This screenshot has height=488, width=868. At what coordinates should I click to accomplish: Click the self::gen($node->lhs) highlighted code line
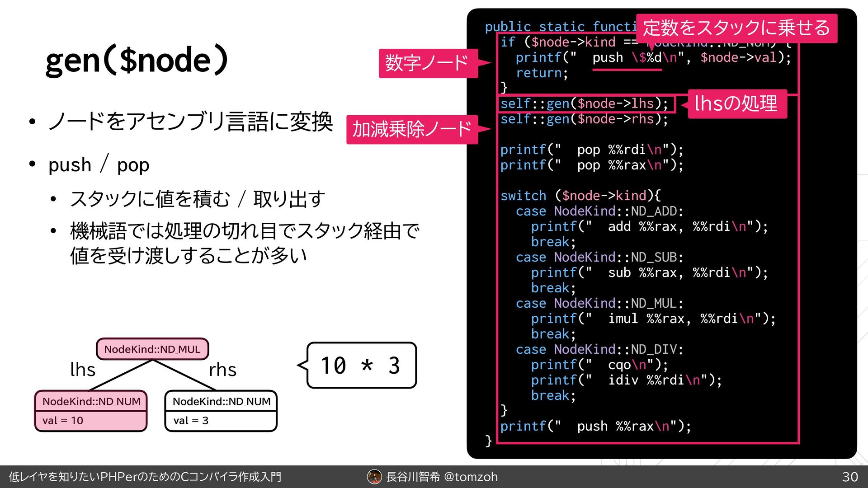coord(584,104)
